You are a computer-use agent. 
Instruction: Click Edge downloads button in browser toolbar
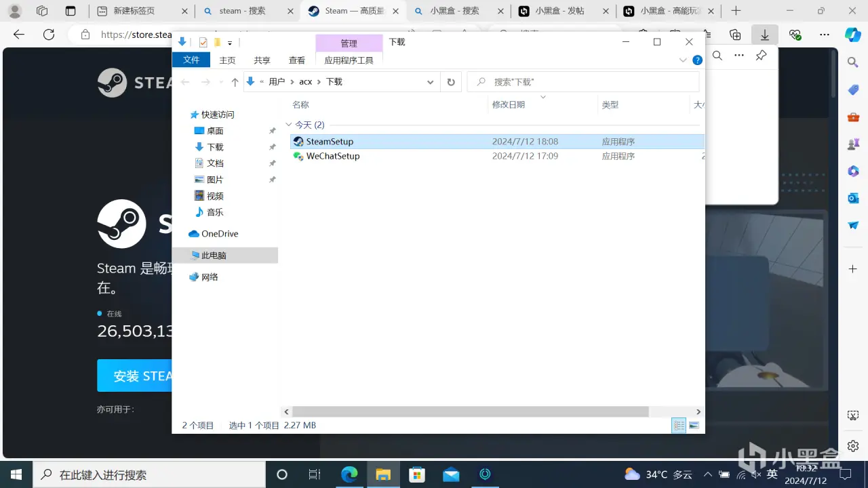(765, 35)
